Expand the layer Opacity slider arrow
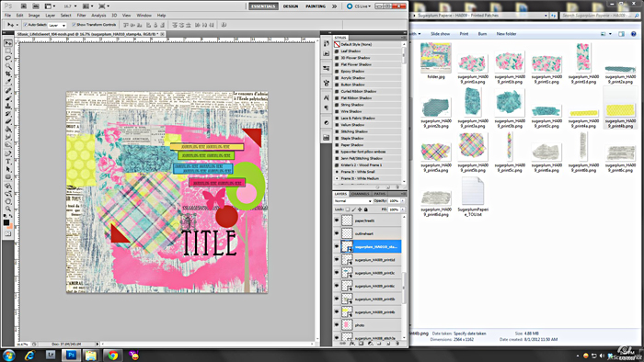Screen dimensions: 644x362 click(403, 201)
